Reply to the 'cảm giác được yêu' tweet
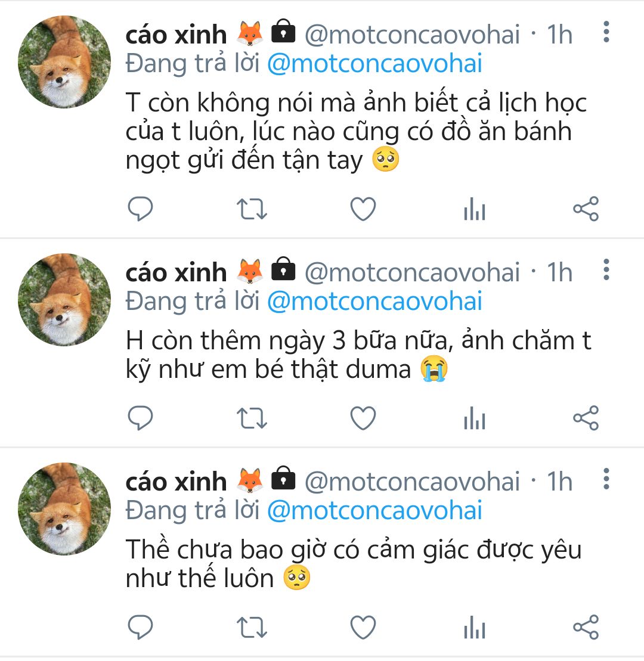This screenshot has height=661, width=644. pos(141,626)
